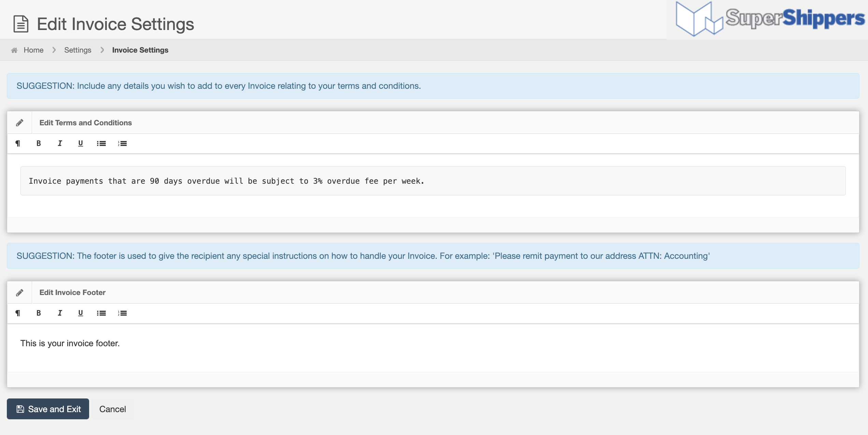Click the Cancel button
This screenshot has width=868, height=435.
click(x=113, y=409)
